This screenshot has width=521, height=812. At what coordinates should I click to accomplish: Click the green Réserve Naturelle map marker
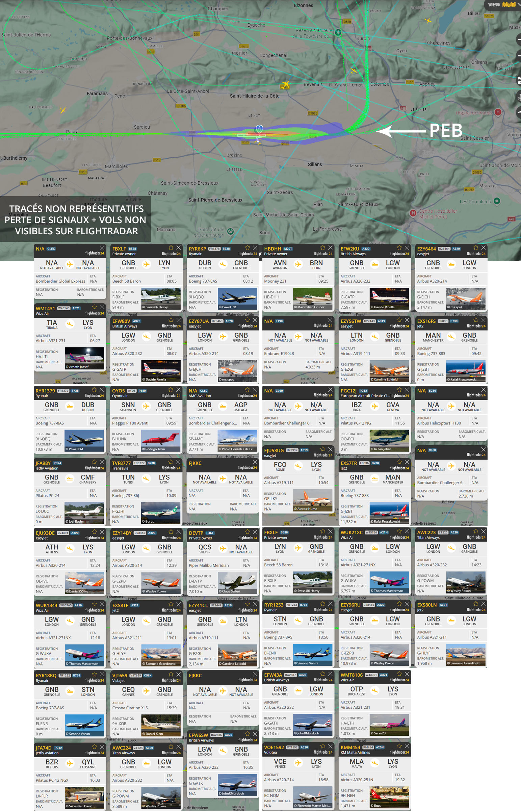tap(338, 32)
